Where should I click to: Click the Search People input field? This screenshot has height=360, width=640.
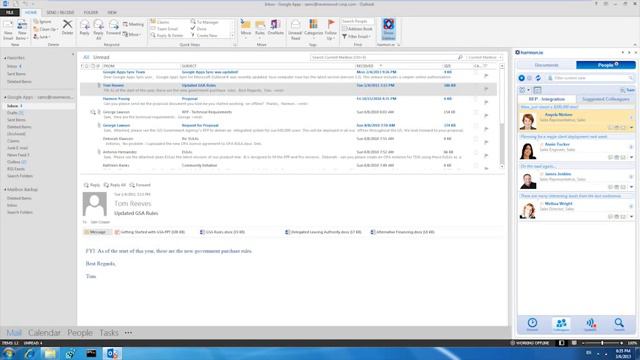(357, 21)
